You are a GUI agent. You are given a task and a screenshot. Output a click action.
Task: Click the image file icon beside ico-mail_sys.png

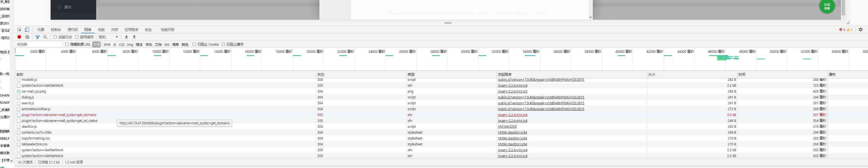19,91
